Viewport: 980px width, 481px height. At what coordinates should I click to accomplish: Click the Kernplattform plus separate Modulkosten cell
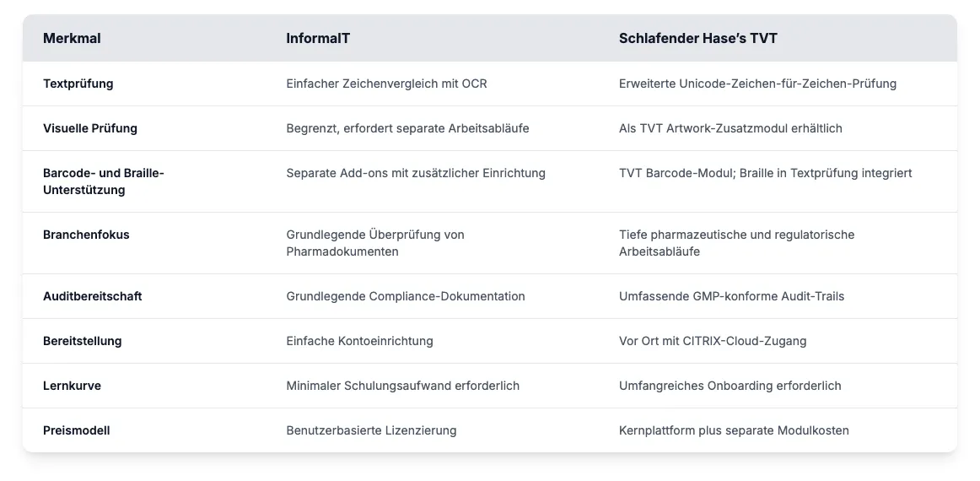point(734,430)
